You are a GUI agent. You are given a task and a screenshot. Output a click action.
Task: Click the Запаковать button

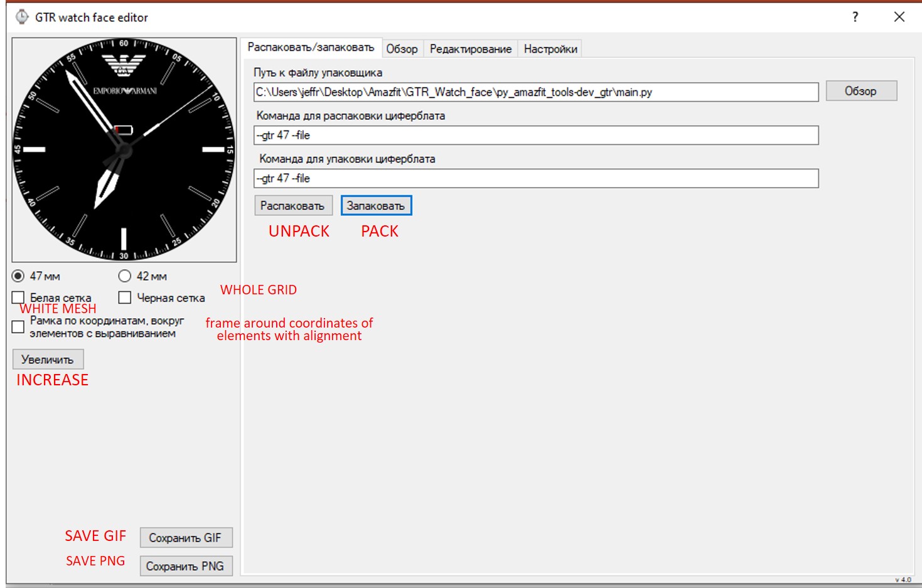click(376, 206)
